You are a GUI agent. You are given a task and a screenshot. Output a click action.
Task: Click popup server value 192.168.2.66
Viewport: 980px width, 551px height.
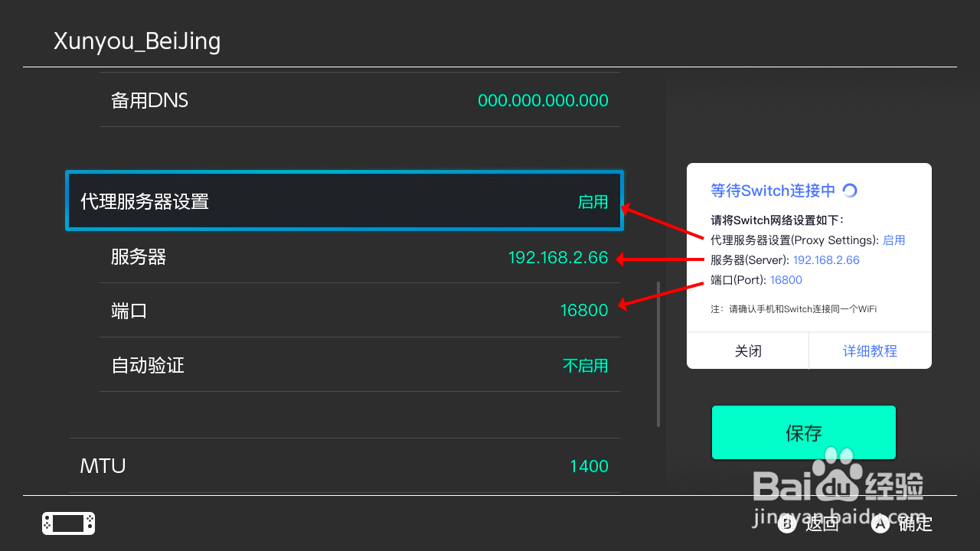826,260
